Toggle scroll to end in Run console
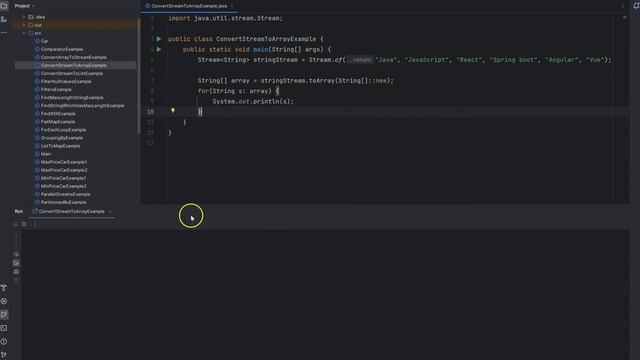 coord(16,263)
